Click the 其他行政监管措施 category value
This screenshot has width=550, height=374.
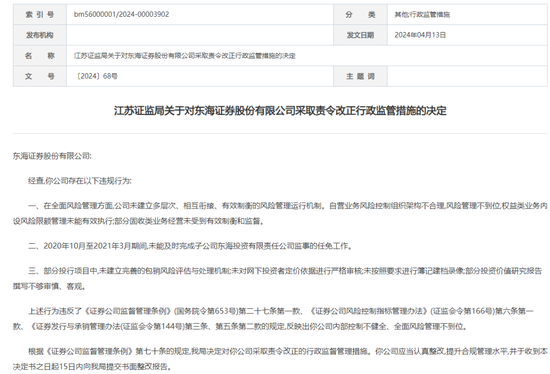[x=422, y=14]
